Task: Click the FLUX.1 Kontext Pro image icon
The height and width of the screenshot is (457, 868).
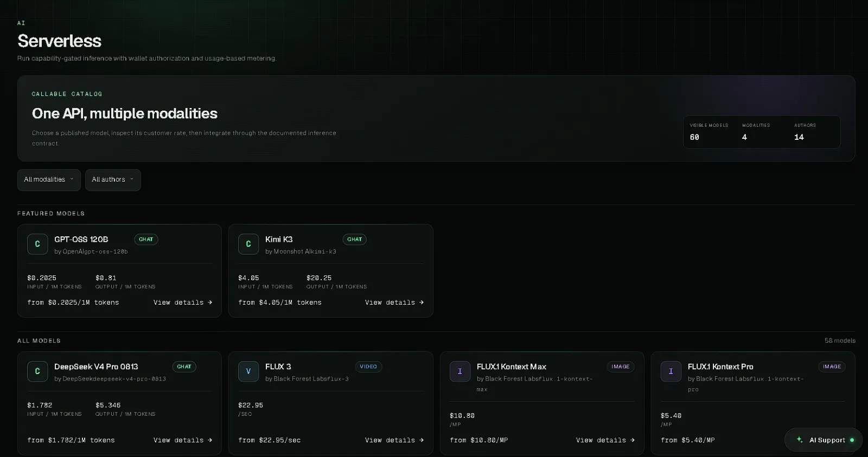Action: click(x=671, y=371)
